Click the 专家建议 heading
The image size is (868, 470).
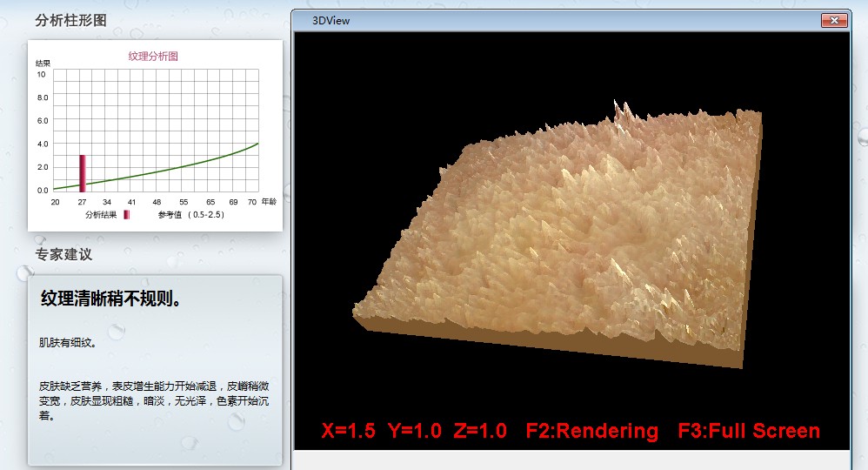coord(63,254)
